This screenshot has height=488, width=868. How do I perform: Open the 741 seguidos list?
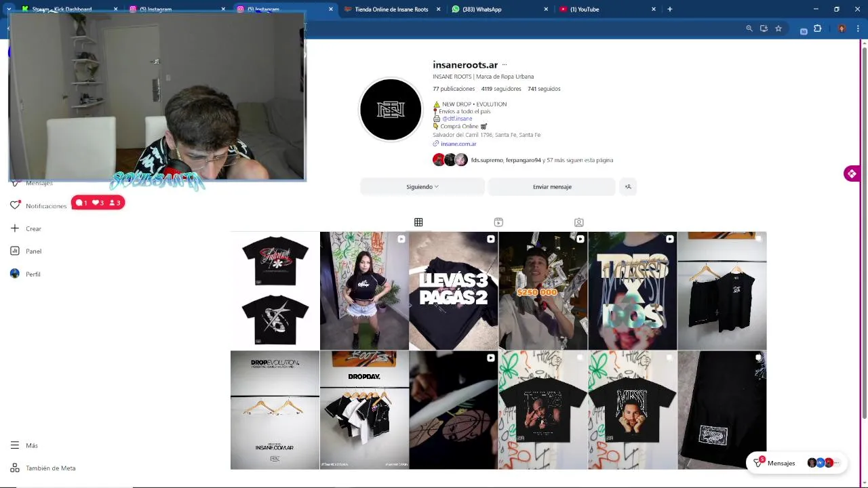544,89
